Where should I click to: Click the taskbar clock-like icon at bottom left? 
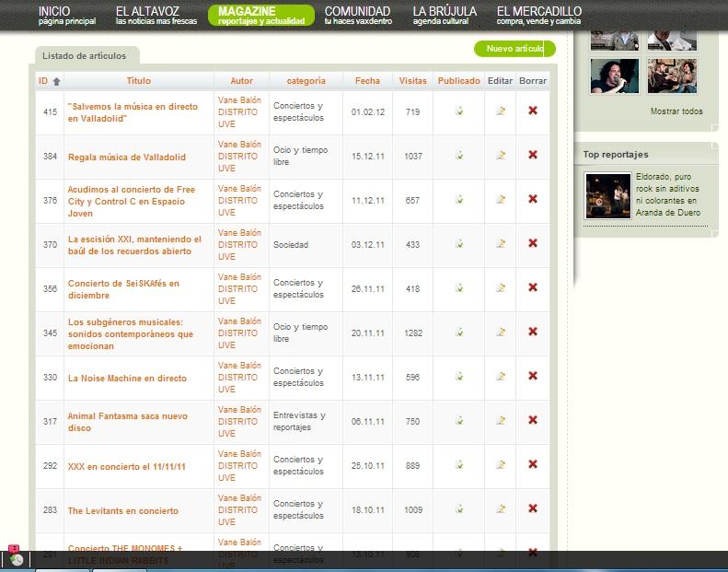(x=17, y=559)
